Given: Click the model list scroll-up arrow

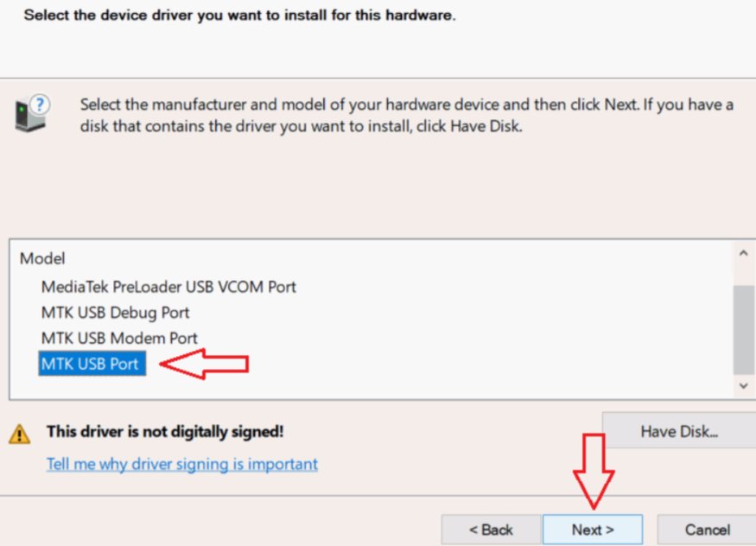Looking at the screenshot, I should tap(743, 253).
